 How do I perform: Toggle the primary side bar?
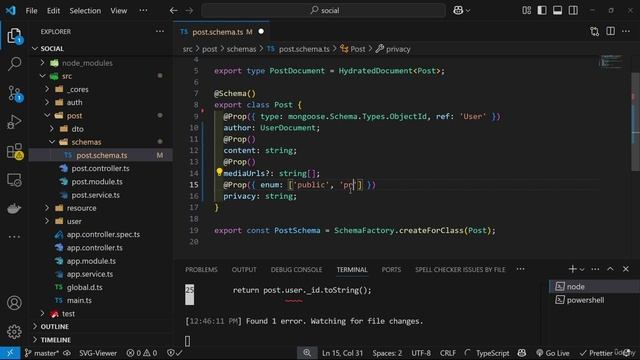pyautogui.click(x=542, y=11)
